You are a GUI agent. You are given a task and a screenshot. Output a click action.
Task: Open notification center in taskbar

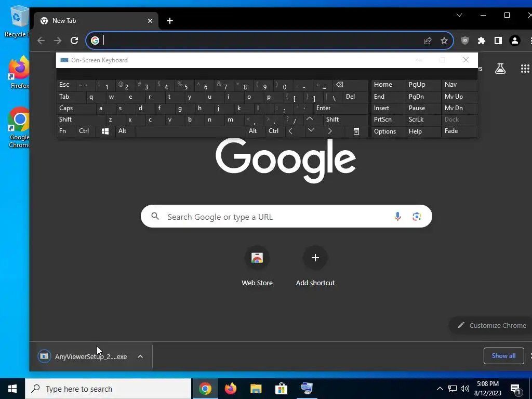point(515,389)
